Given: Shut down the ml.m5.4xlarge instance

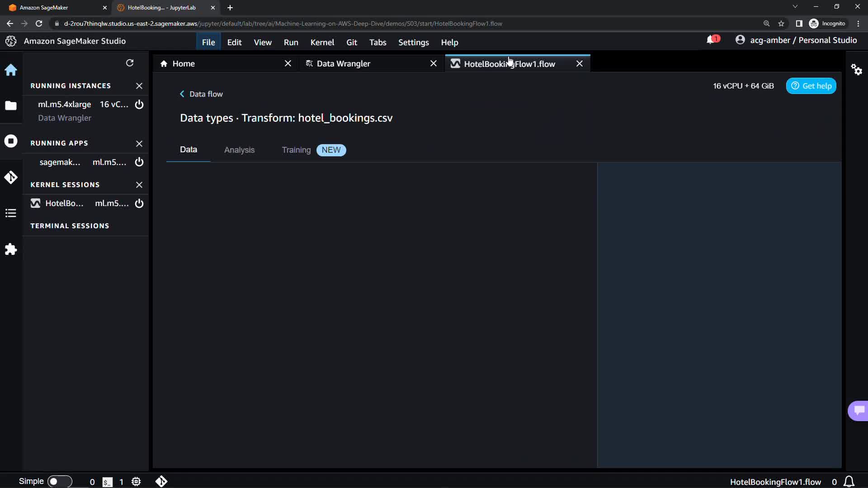Looking at the screenshot, I should (139, 104).
